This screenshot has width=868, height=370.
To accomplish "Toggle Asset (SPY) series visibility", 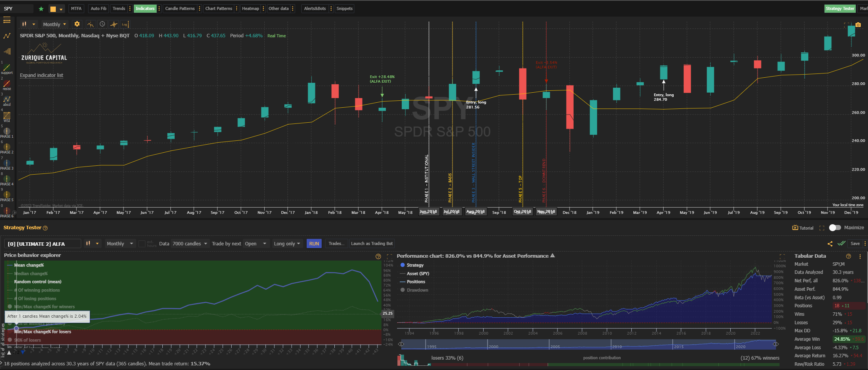I will pos(415,273).
